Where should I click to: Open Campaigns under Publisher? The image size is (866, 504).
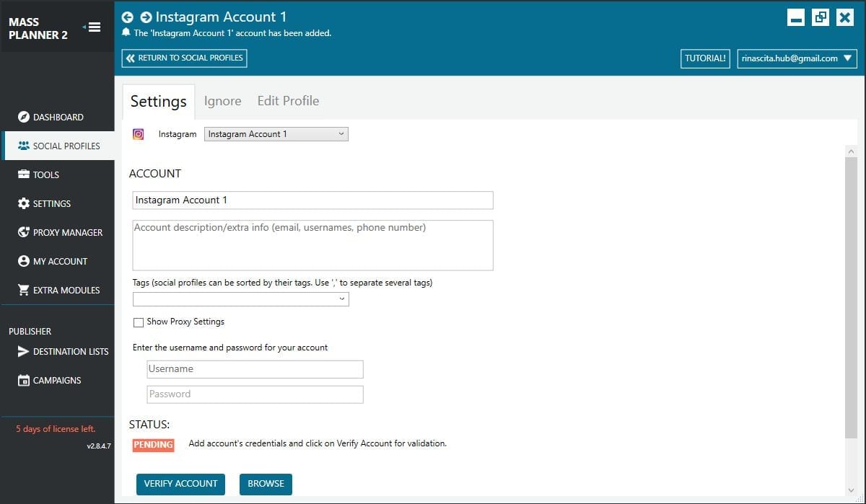pos(58,380)
